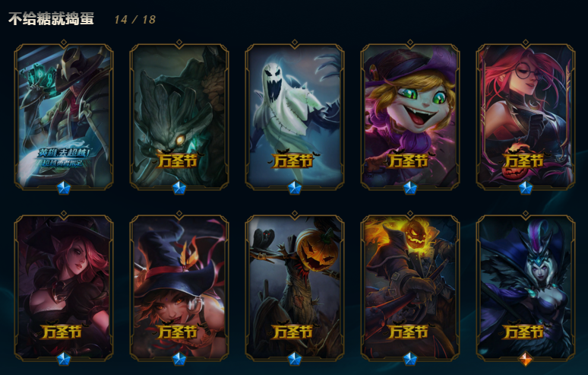Viewport: 588px width, 375px height.
Task: Select the dark tree monster 万圣节 skin
Action: 179,116
